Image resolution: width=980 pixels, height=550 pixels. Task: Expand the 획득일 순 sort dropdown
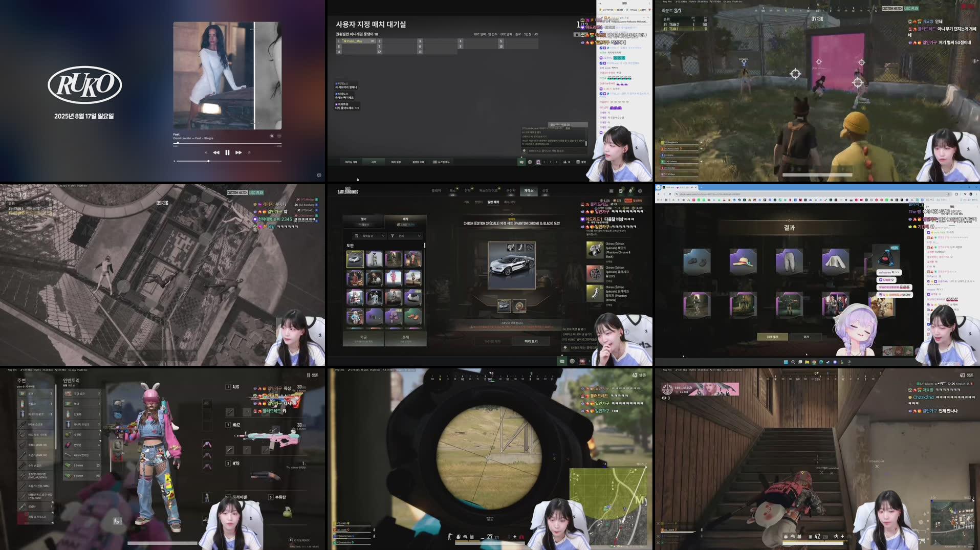[369, 236]
